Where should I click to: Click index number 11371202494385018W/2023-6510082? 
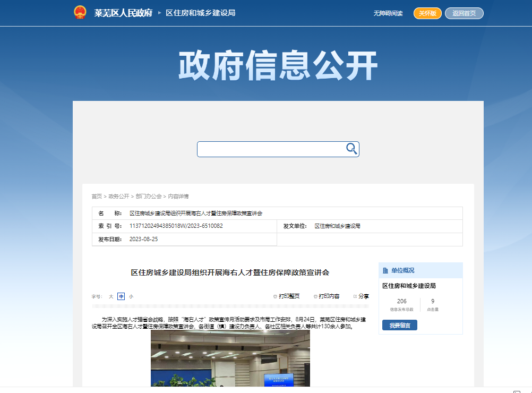[176, 226]
